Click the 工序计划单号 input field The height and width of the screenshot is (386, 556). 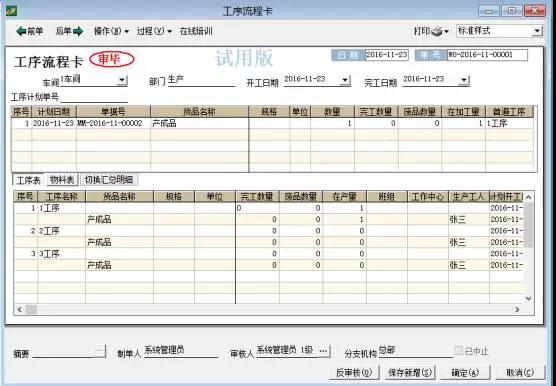click(x=94, y=97)
